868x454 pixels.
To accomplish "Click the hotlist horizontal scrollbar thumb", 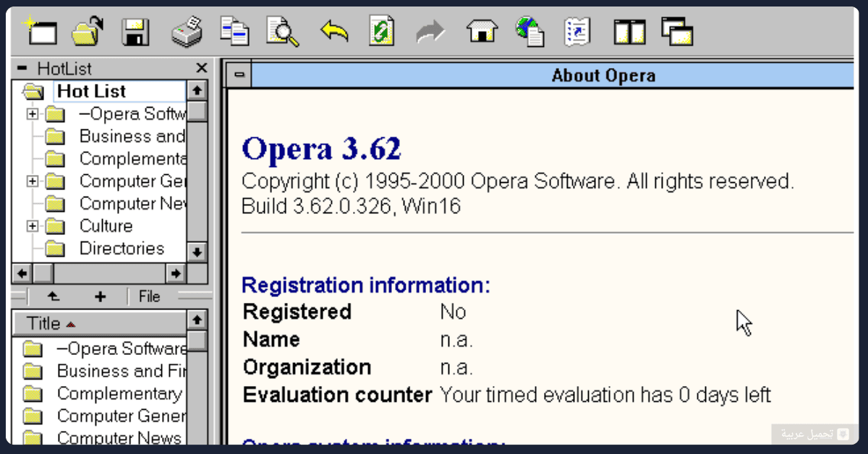I will coord(43,273).
